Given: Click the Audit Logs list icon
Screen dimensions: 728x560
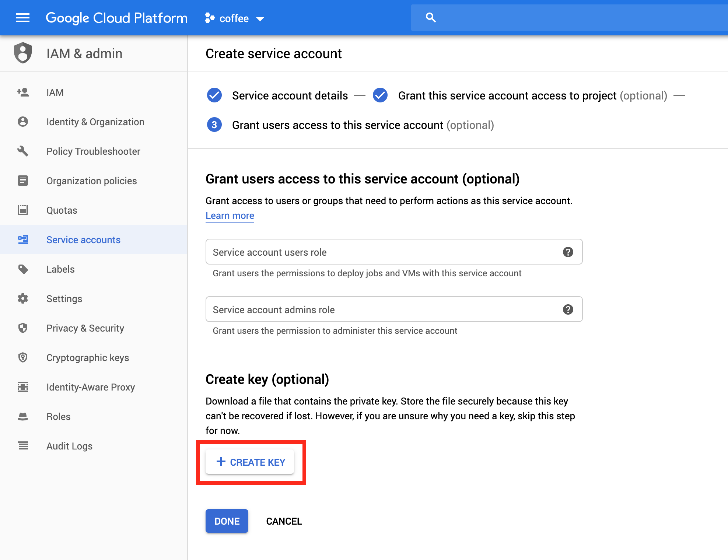Looking at the screenshot, I should click(x=23, y=446).
